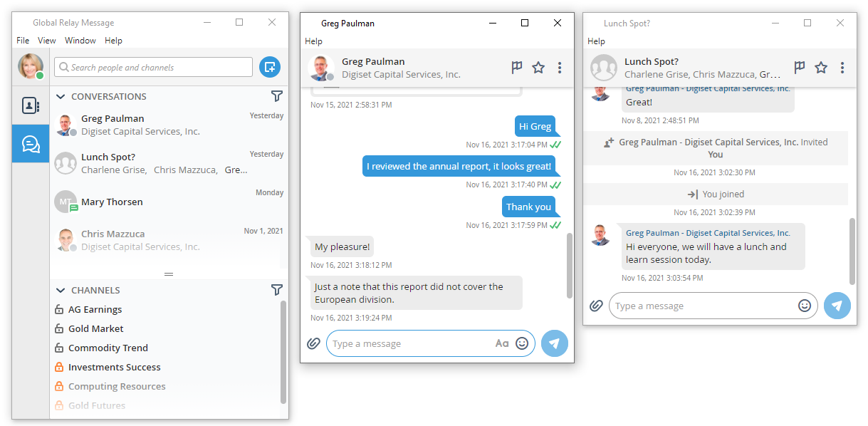Collapse the CONVERSATIONS section

[60, 96]
